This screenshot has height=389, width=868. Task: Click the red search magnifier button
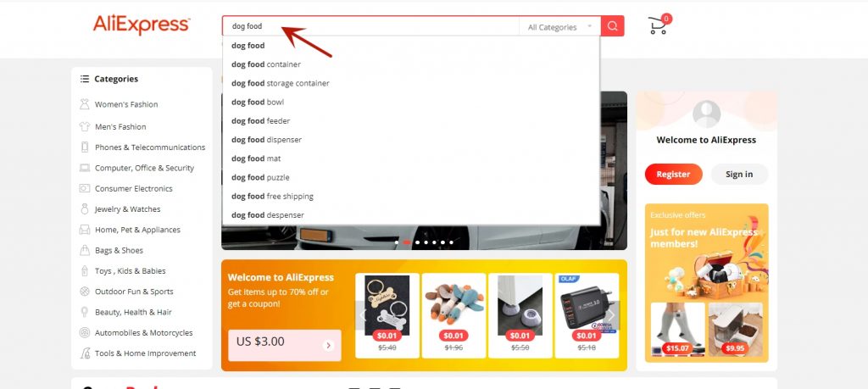click(612, 26)
